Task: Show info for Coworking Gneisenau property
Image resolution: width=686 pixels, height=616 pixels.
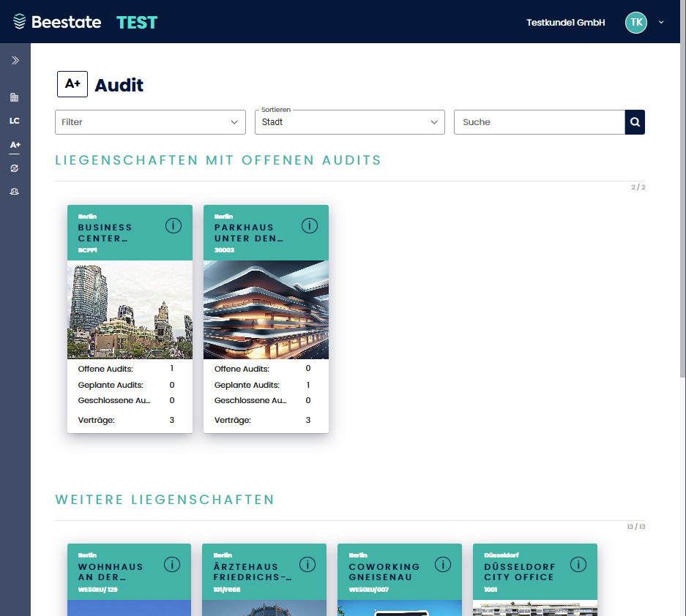Action: [443, 564]
